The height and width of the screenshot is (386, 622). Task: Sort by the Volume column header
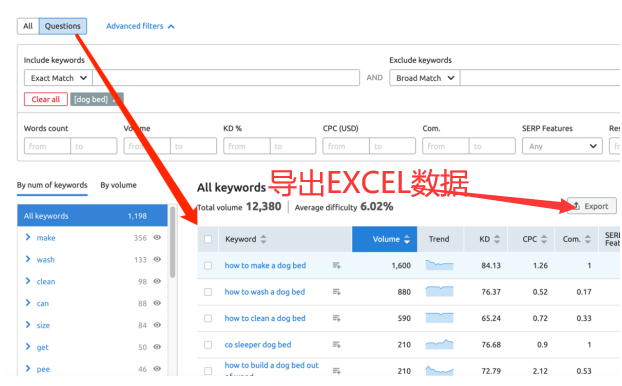[384, 239]
